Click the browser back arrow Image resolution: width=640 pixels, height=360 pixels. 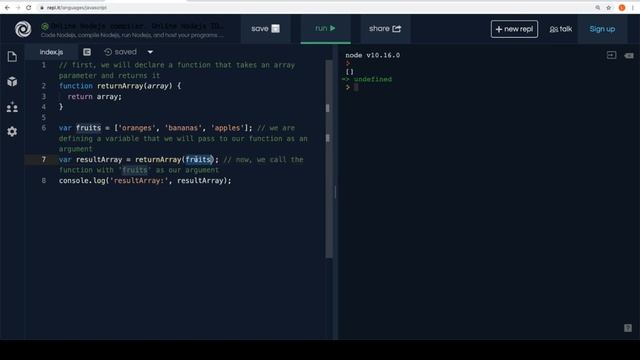pos(7,7)
